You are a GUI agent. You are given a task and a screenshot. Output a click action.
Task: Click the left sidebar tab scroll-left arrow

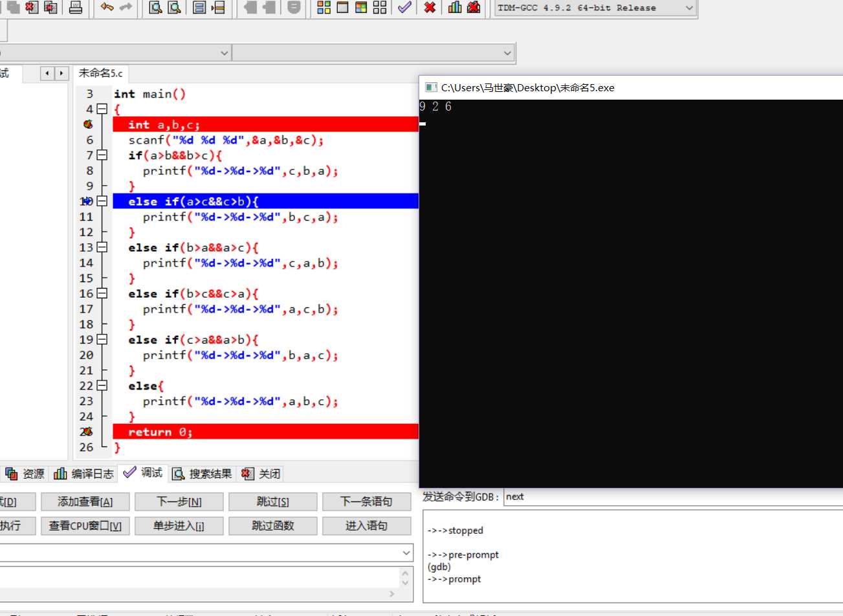click(x=47, y=73)
